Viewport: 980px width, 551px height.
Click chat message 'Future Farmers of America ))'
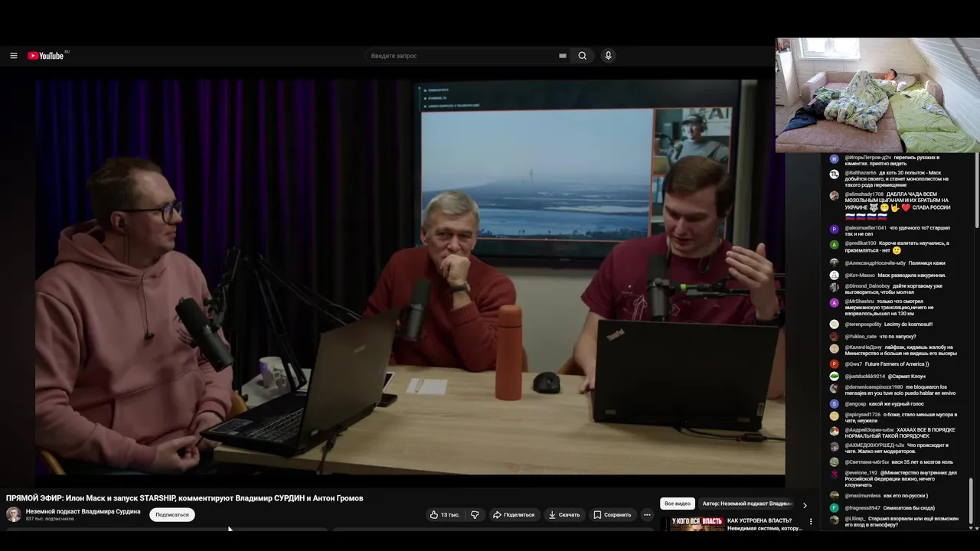point(897,364)
